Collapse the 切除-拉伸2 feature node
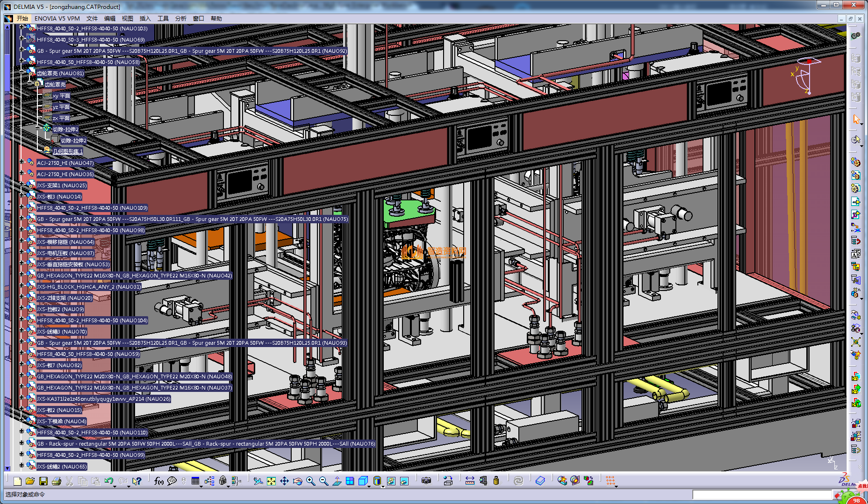The height and width of the screenshot is (504, 868). pyautogui.click(x=38, y=128)
